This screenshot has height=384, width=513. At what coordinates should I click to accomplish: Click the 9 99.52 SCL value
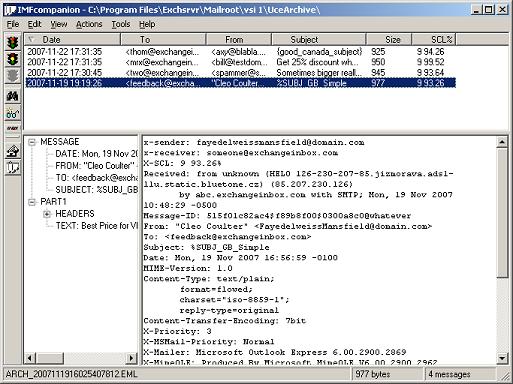(430, 62)
